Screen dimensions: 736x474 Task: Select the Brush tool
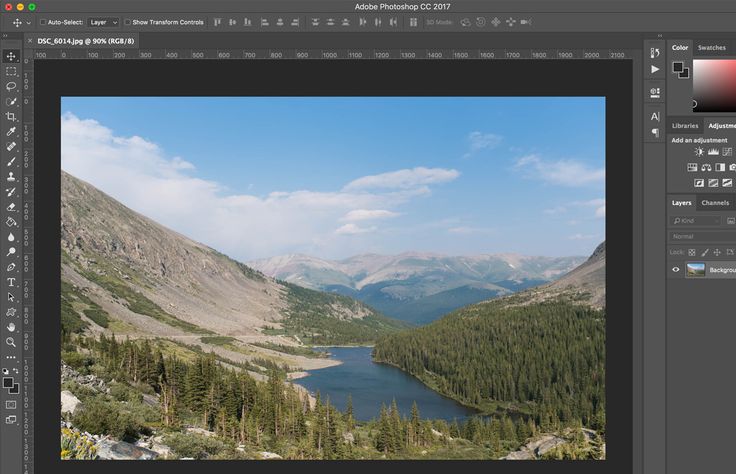pyautogui.click(x=11, y=161)
